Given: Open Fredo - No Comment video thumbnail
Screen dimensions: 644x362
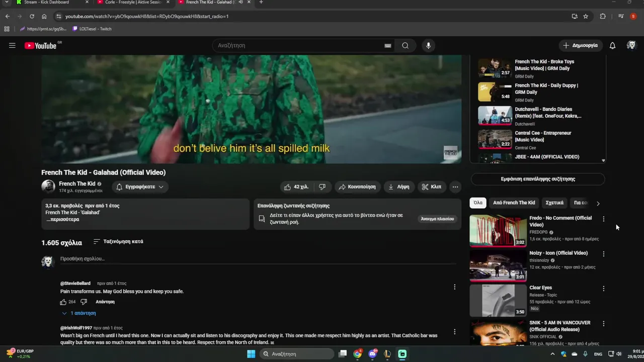Looking at the screenshot, I should (498, 231).
